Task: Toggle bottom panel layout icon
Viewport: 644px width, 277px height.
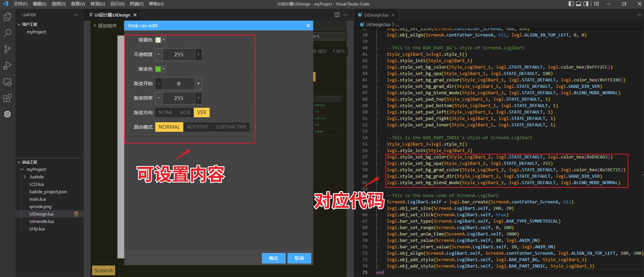Action: pyautogui.click(x=578, y=4)
